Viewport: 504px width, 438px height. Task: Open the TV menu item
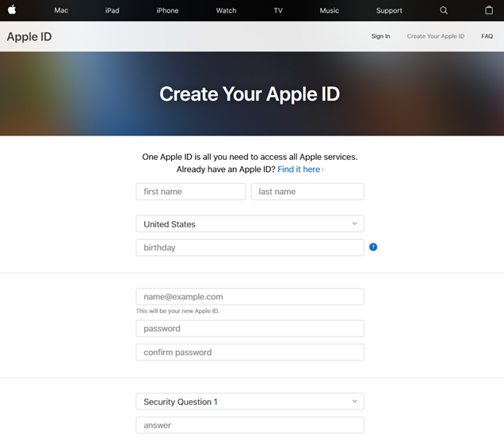278,10
